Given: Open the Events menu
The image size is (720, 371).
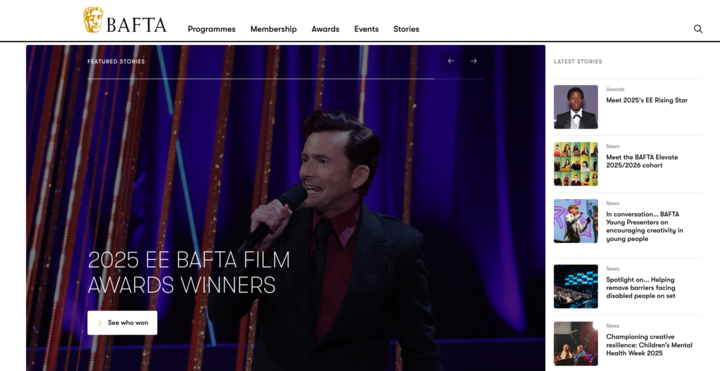Looking at the screenshot, I should [366, 29].
